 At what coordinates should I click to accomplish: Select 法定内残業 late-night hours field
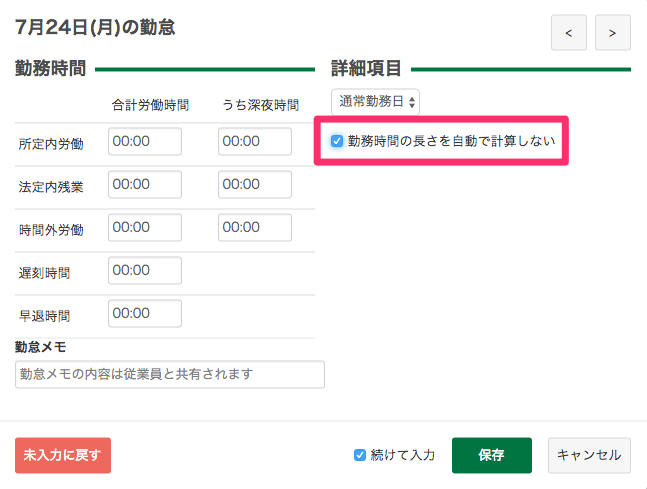pos(254,185)
